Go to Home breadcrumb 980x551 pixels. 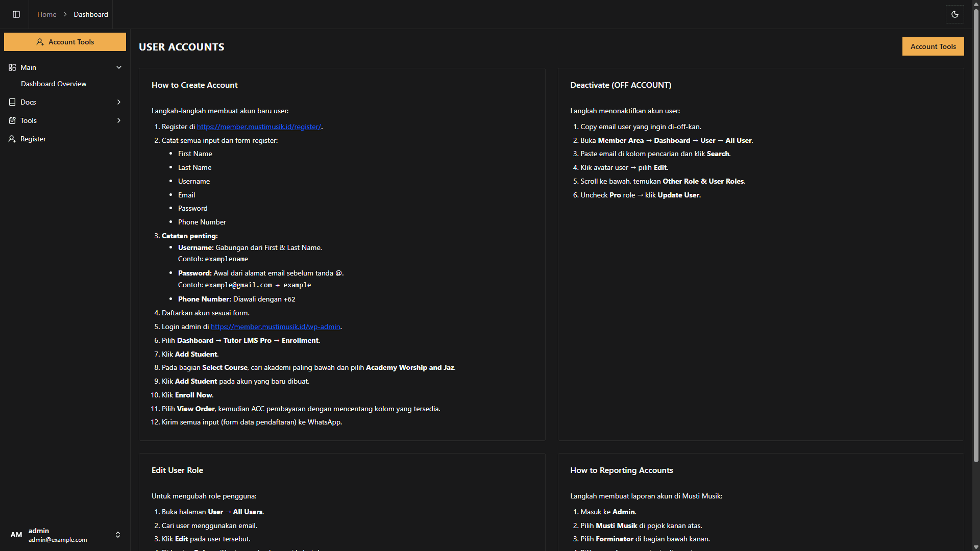(x=47, y=14)
